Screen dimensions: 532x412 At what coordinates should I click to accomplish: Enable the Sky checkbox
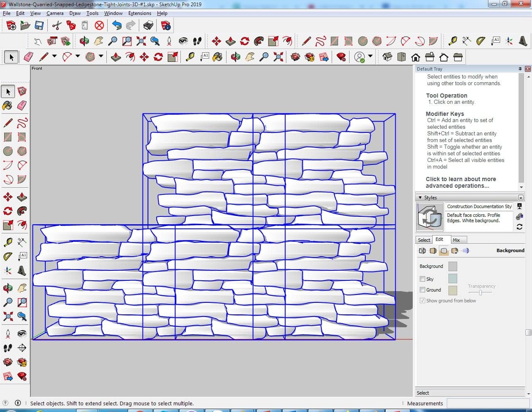[422, 279]
